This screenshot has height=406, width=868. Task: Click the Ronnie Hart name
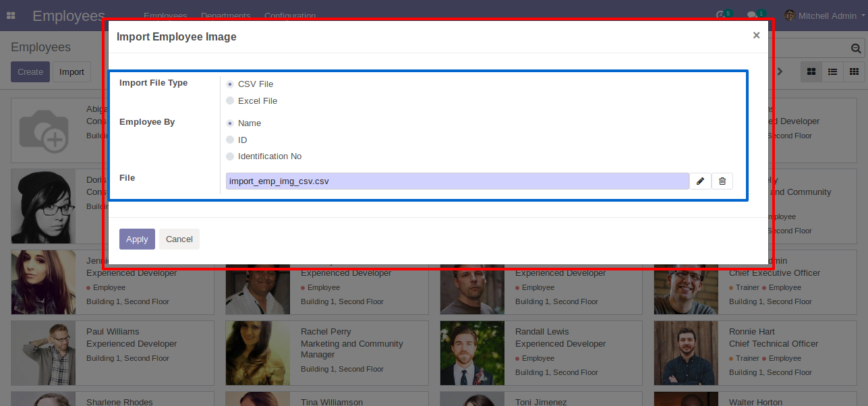pyautogui.click(x=752, y=332)
